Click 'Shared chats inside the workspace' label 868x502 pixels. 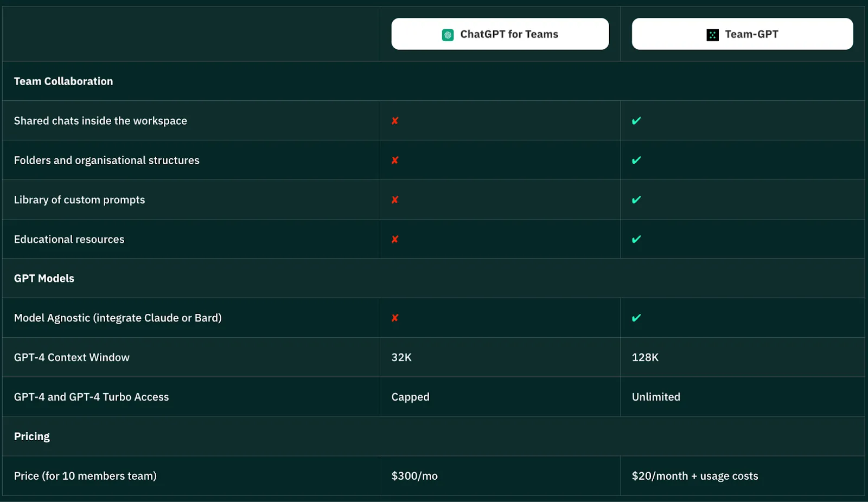100,121
